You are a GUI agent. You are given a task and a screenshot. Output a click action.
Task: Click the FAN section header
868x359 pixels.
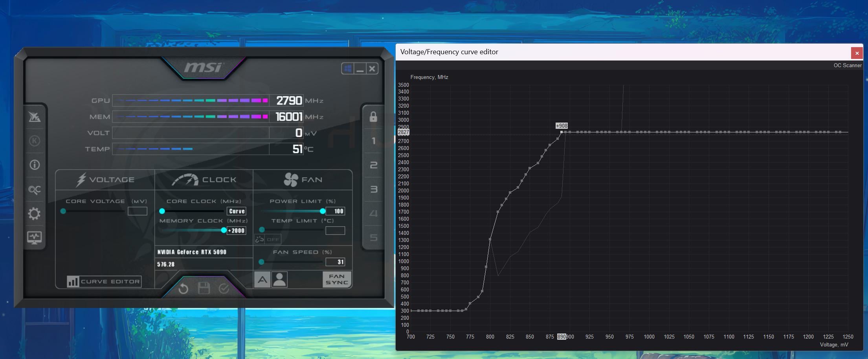[303, 179]
